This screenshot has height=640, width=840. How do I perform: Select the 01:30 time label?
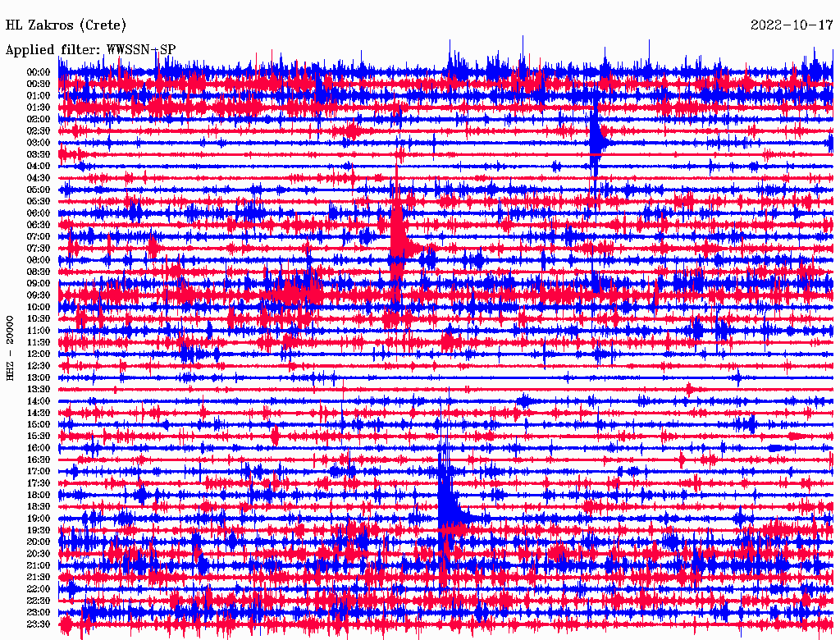39,107
